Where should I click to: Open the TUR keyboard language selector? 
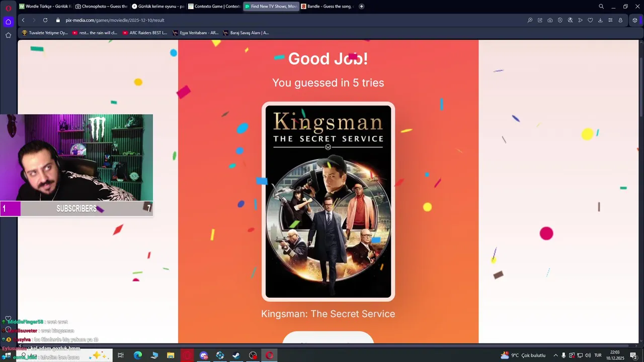[598, 355]
